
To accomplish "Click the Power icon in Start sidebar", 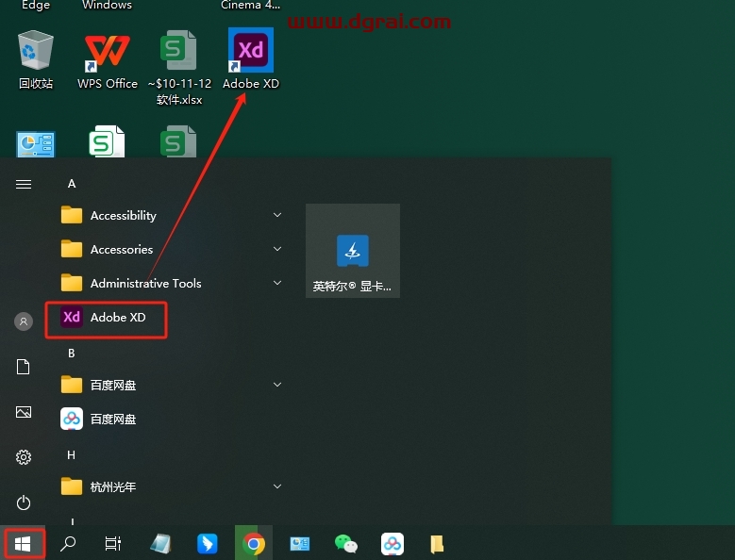I will pos(24,502).
